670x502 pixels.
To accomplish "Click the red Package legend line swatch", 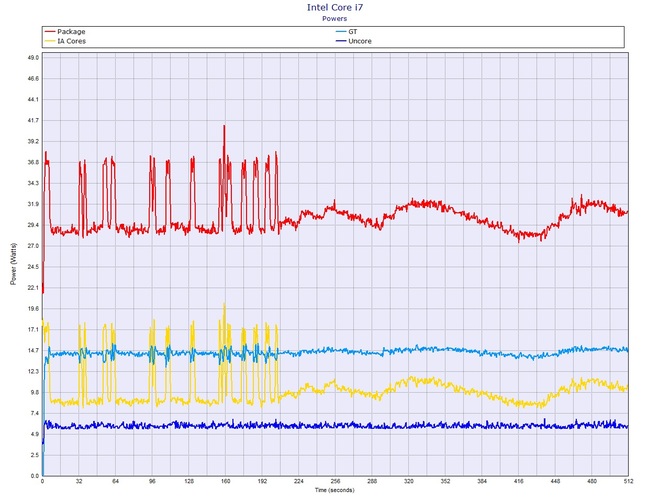I will point(50,32).
